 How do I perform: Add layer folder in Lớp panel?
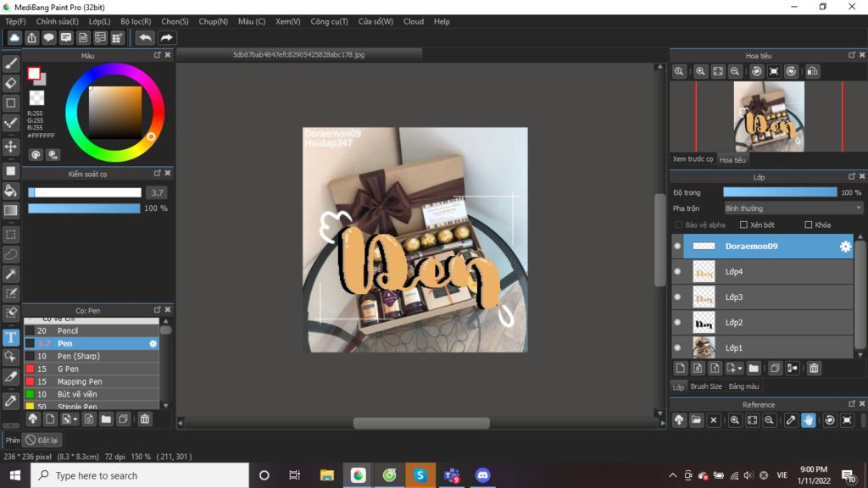[754, 368]
